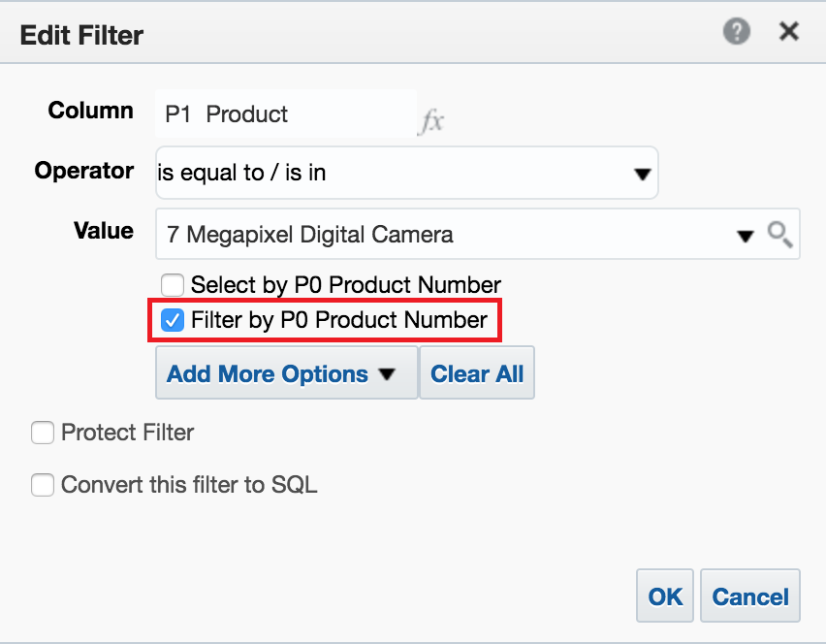Click inside the Value input field
Viewport: 826px width, 644px height.
[436, 234]
